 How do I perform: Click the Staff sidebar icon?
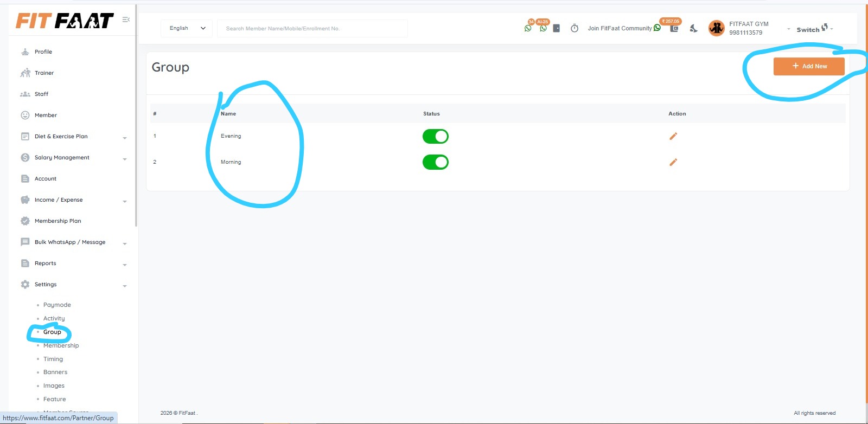pos(25,94)
